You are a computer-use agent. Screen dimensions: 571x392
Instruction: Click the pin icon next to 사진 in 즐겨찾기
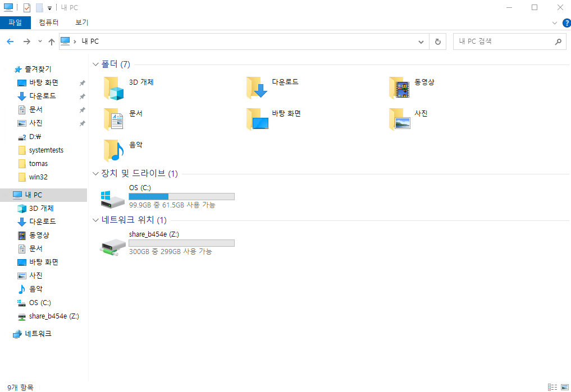(83, 123)
